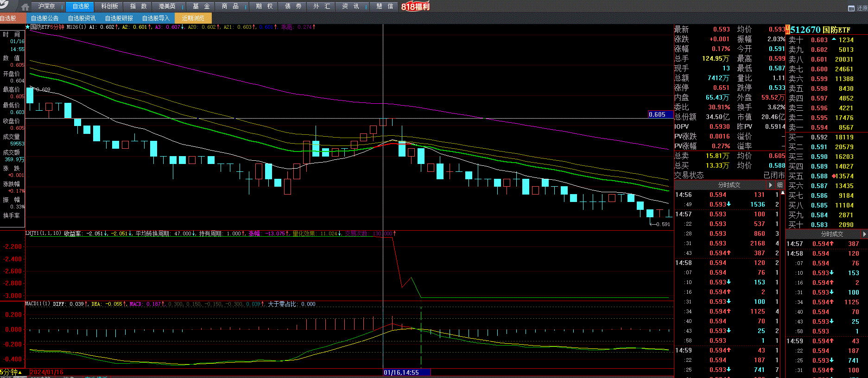Open the 5分钟 period dropdown
Viewport: 868px width, 378px height.
click(11, 372)
